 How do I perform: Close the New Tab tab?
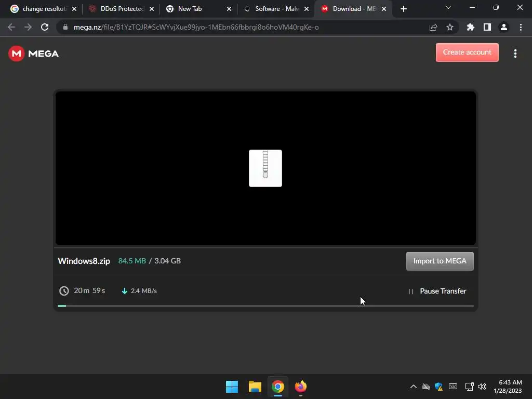pyautogui.click(x=229, y=9)
